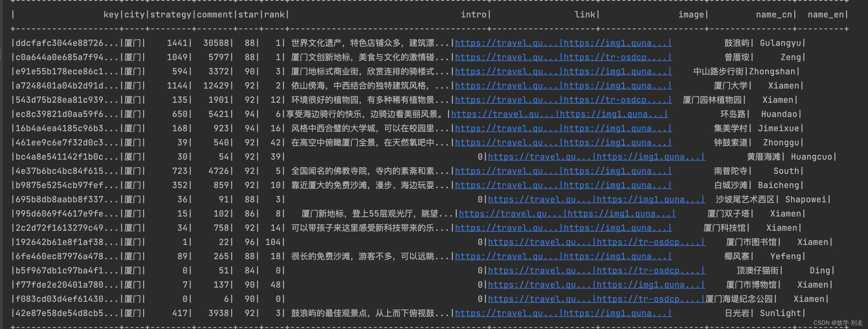The height and width of the screenshot is (329, 868).
Task: Open the image link in the 厦门海堤纪念公园 row
Action: (x=649, y=299)
